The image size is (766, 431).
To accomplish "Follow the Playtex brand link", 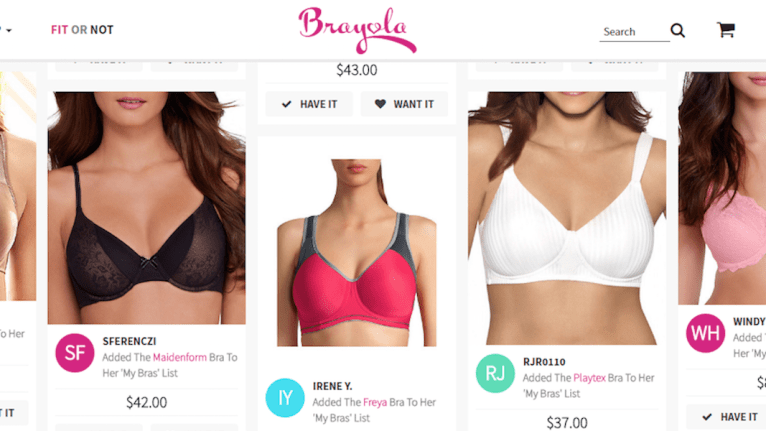I will tap(589, 378).
